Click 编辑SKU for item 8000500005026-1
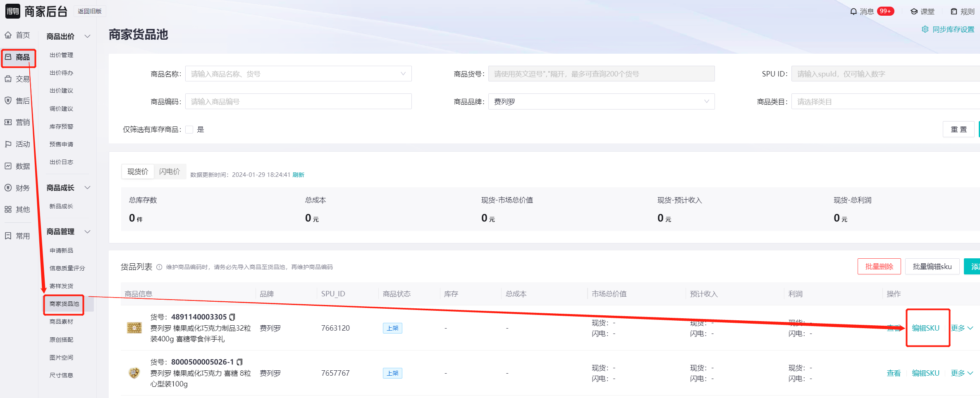This screenshot has height=398, width=980. [x=926, y=373]
